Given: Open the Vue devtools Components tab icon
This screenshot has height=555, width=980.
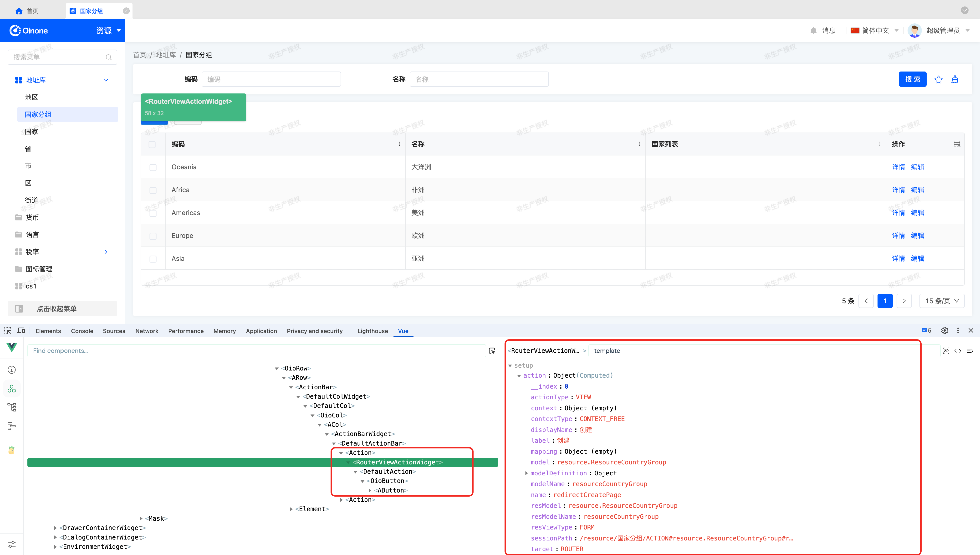Looking at the screenshot, I should 11,388.
